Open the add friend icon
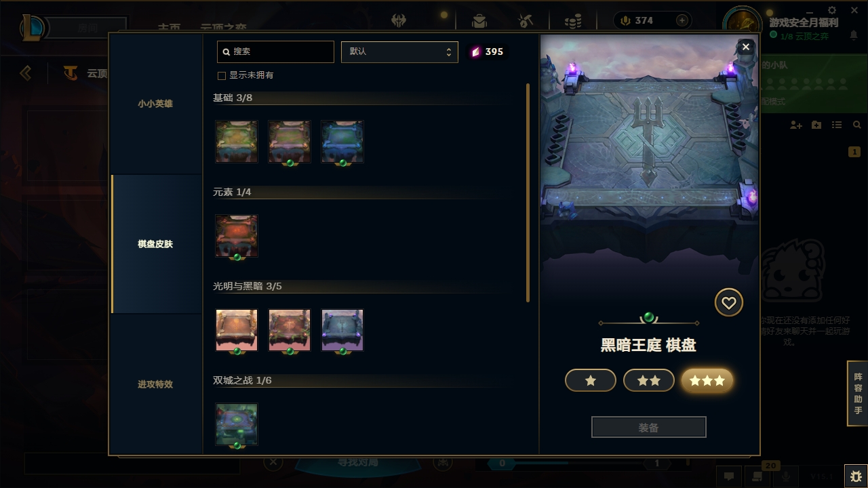868x488 pixels. point(796,125)
